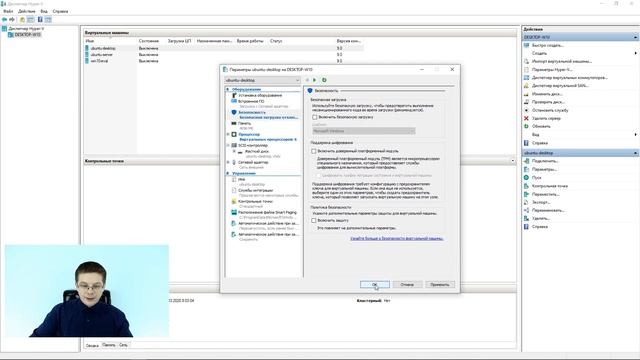Click the green 'Пуск' icon in Actions pane

(x=527, y=178)
